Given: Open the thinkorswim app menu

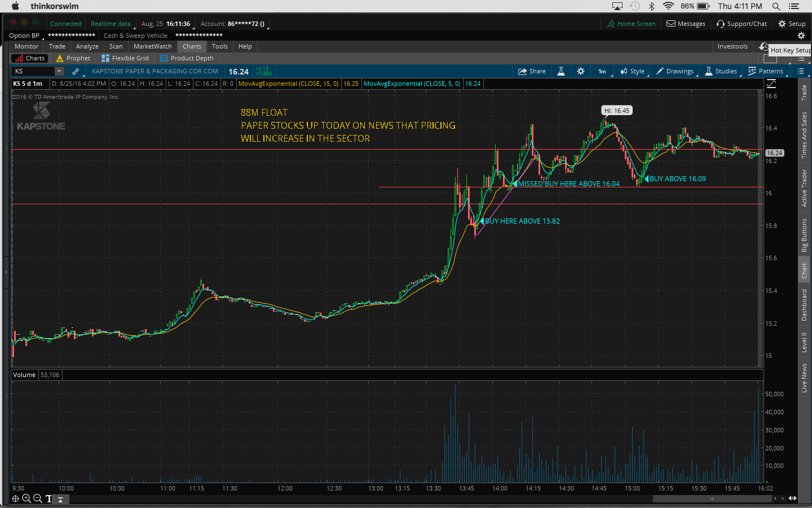Looking at the screenshot, I should click(x=55, y=6).
